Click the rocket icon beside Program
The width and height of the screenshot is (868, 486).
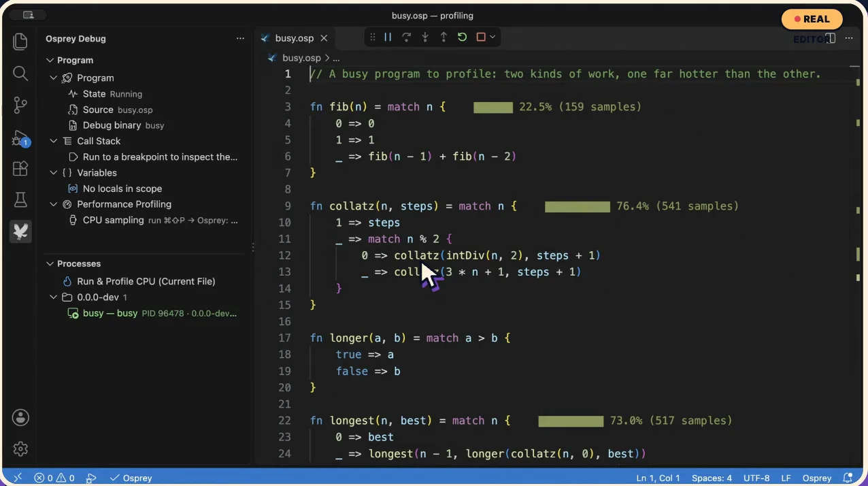pyautogui.click(x=67, y=78)
